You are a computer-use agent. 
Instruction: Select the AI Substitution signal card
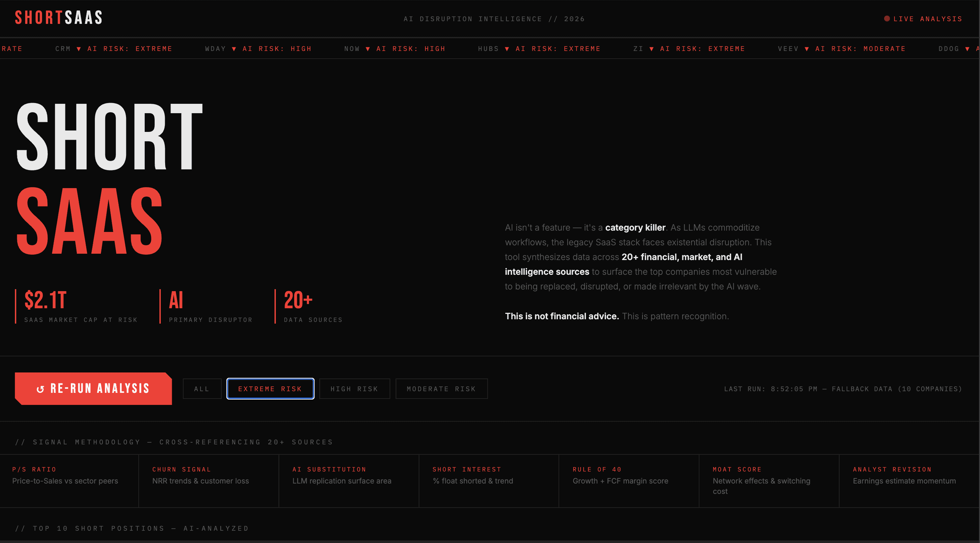click(349, 480)
